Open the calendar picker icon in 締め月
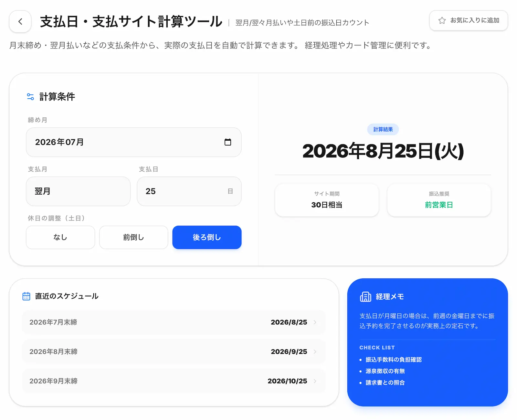Image resolution: width=517 pixels, height=420 pixels. click(228, 142)
